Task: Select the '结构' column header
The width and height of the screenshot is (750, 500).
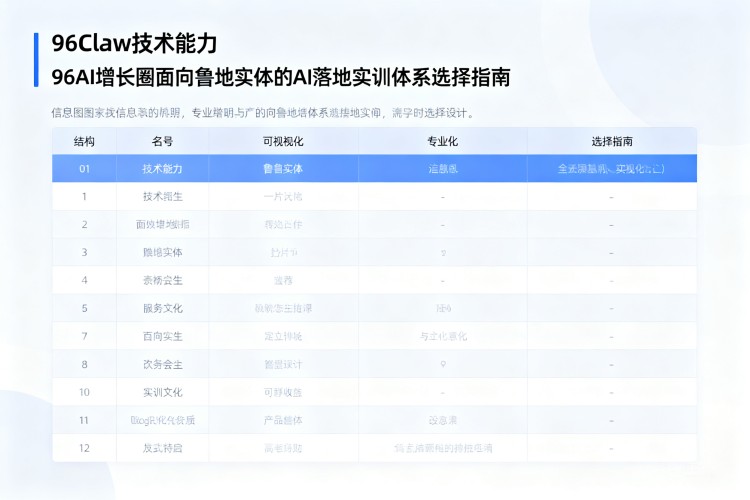Action: [84, 142]
